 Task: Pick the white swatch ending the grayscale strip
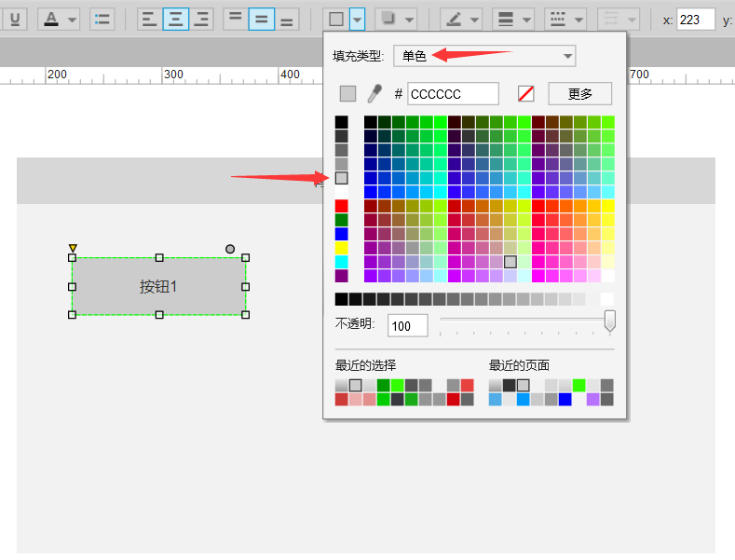pos(606,299)
